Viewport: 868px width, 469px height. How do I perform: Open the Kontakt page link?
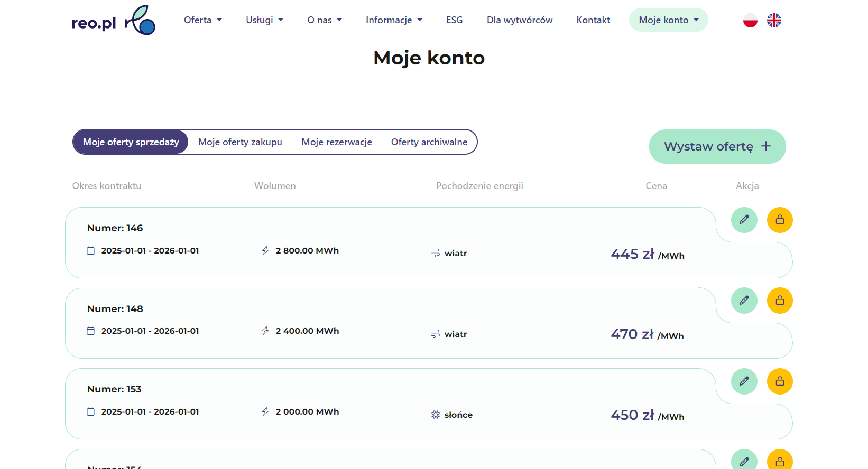pyautogui.click(x=593, y=20)
